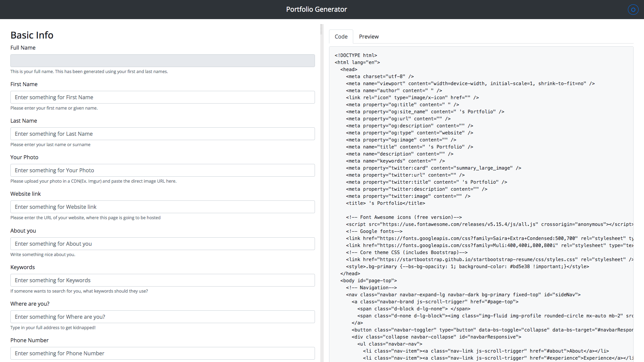This screenshot has height=362, width=644.
Task: Click into the Your Photo URL field
Action: pyautogui.click(x=162, y=170)
